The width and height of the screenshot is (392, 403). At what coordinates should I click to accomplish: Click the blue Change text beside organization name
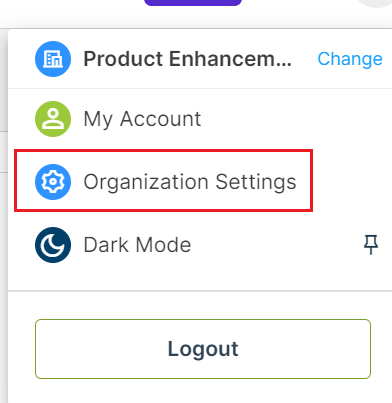pos(350,59)
